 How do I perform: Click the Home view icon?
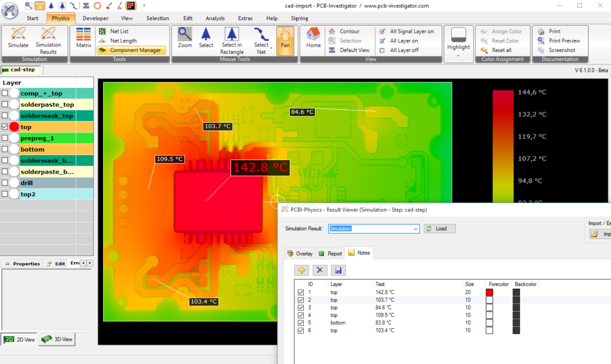tap(313, 38)
